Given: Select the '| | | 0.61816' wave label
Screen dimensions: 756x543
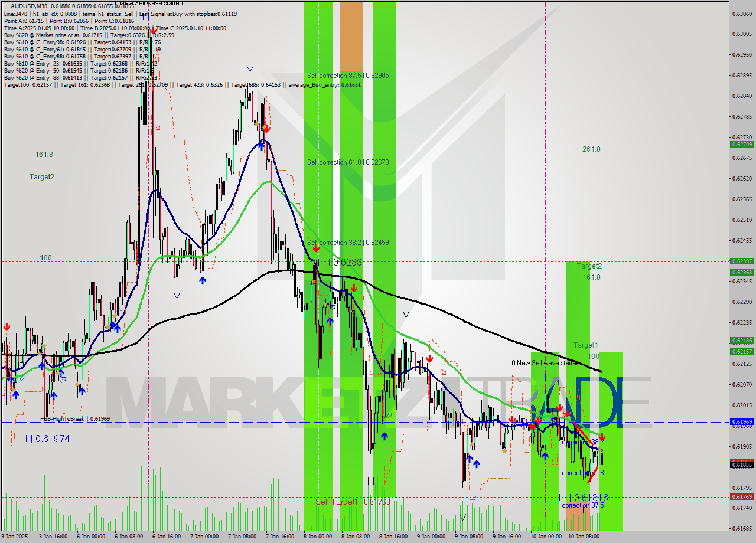Looking at the screenshot, I should click(583, 498).
